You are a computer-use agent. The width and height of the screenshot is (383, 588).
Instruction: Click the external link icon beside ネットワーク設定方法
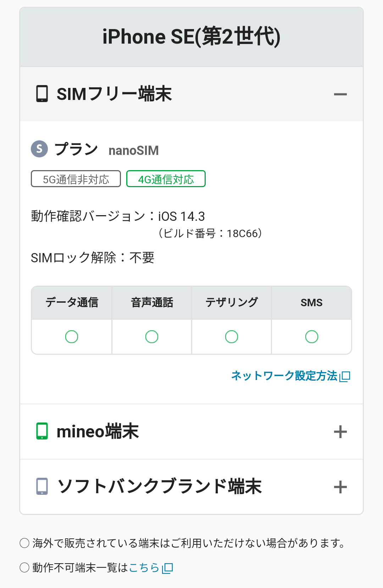345,376
